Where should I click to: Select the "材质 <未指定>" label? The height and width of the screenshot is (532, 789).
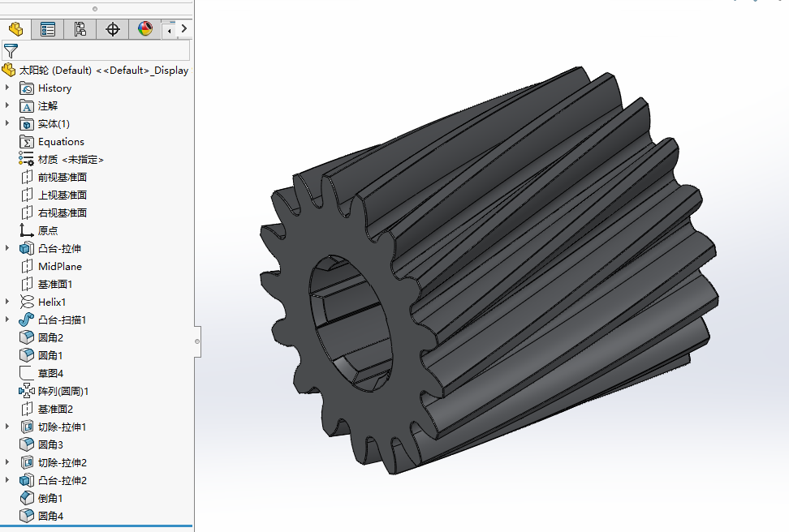(71, 160)
